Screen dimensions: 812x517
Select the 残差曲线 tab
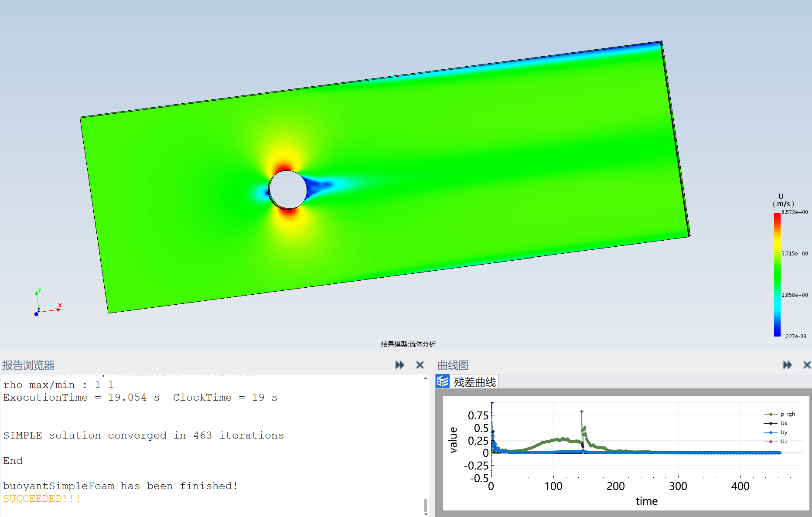(467, 382)
